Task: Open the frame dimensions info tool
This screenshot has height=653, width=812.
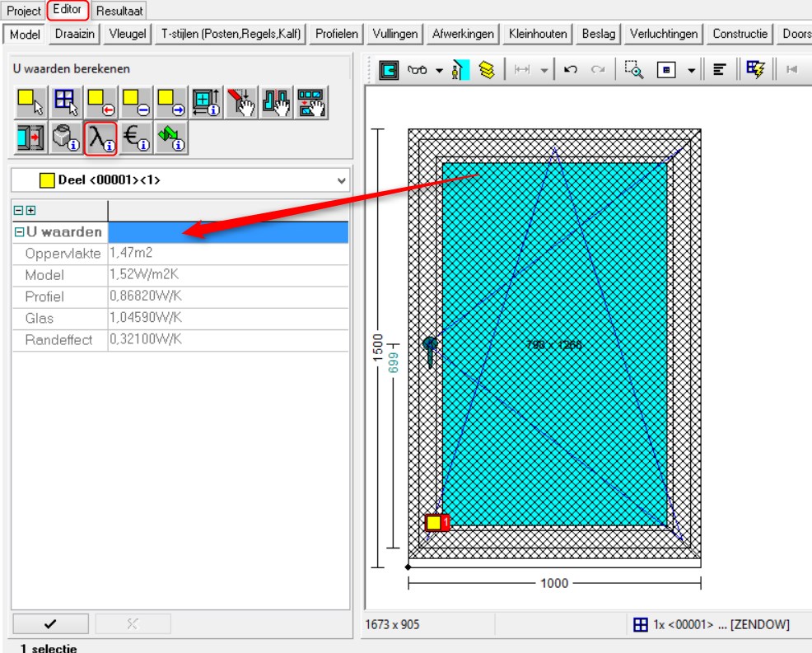Action: tap(206, 103)
